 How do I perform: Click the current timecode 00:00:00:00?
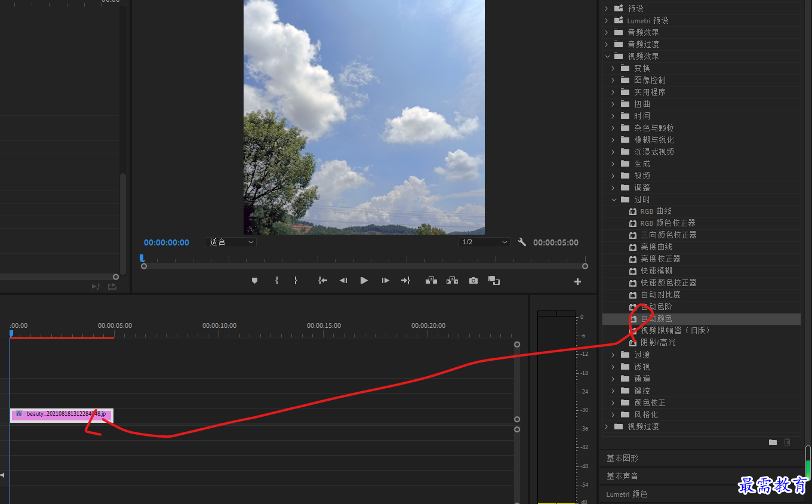click(167, 242)
